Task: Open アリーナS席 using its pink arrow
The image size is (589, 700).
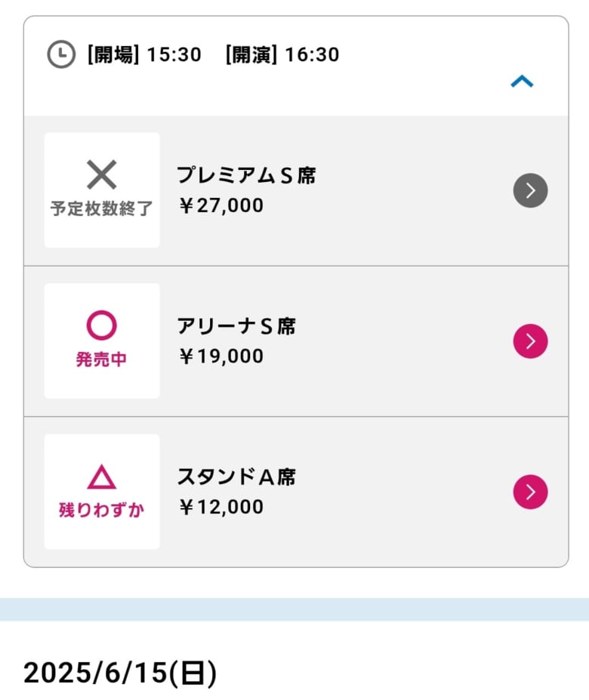Action: pos(530,341)
